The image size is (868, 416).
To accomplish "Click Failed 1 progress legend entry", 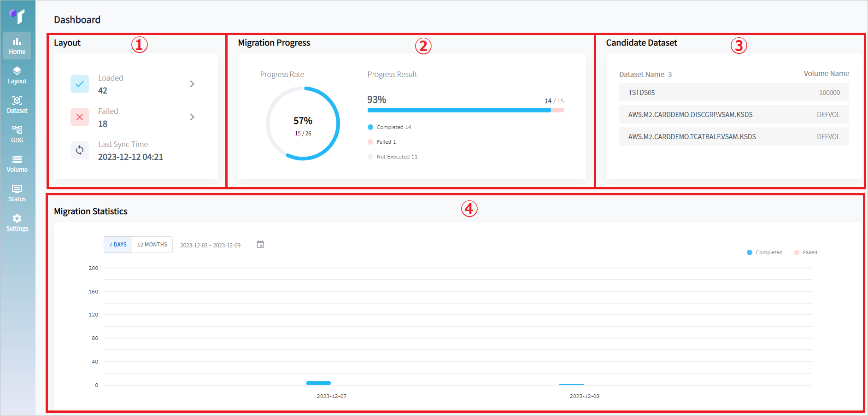I will (x=382, y=142).
